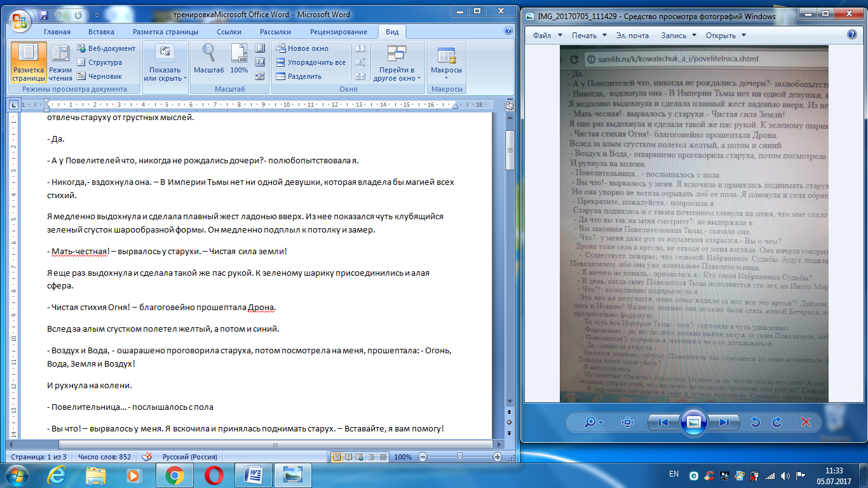
Task: Set zoom to 100% page icon
Action: [x=239, y=58]
